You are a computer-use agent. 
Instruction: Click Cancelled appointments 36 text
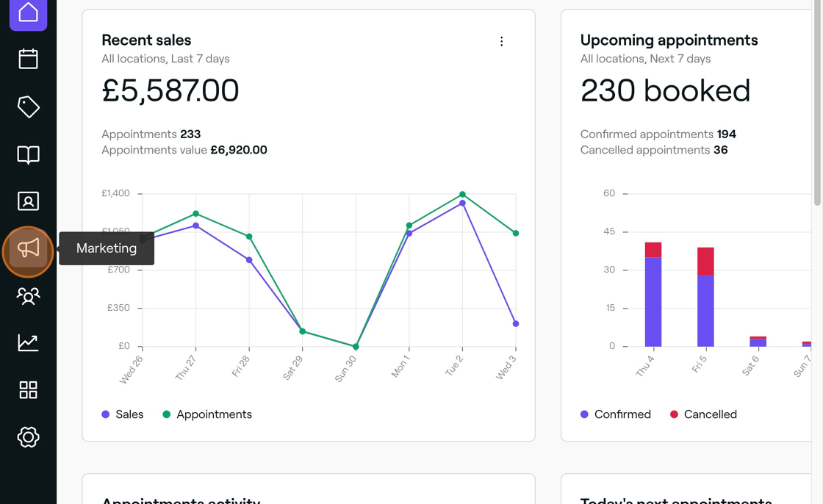point(654,150)
